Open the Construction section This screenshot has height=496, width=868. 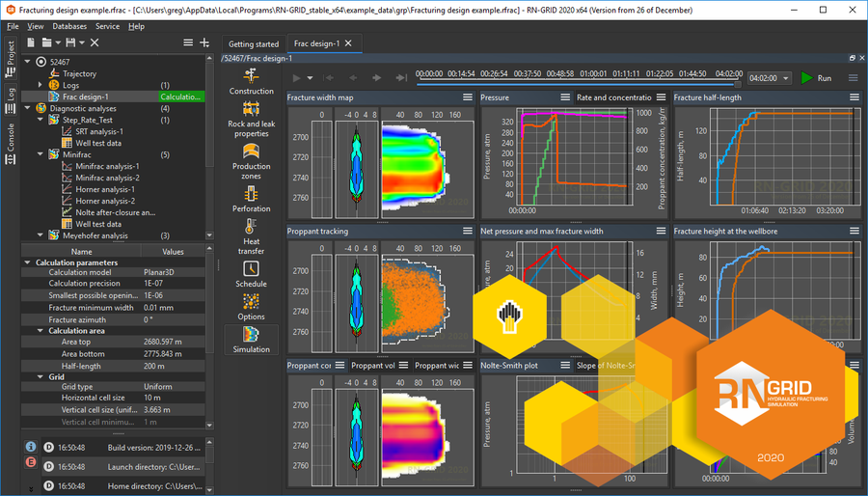pyautogui.click(x=251, y=80)
